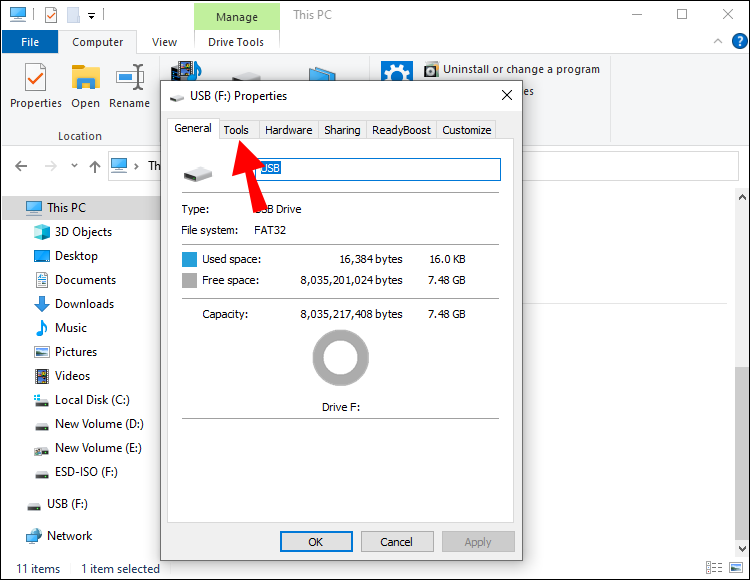Open Pictures in the navigation pane
This screenshot has width=750, height=580.
click(66, 351)
